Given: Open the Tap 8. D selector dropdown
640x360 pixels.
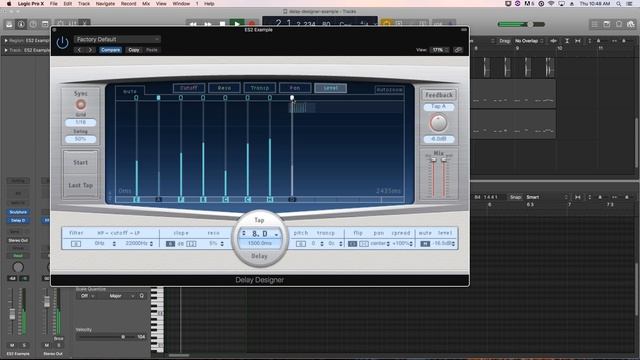Looking at the screenshot, I should pyautogui.click(x=260, y=233).
